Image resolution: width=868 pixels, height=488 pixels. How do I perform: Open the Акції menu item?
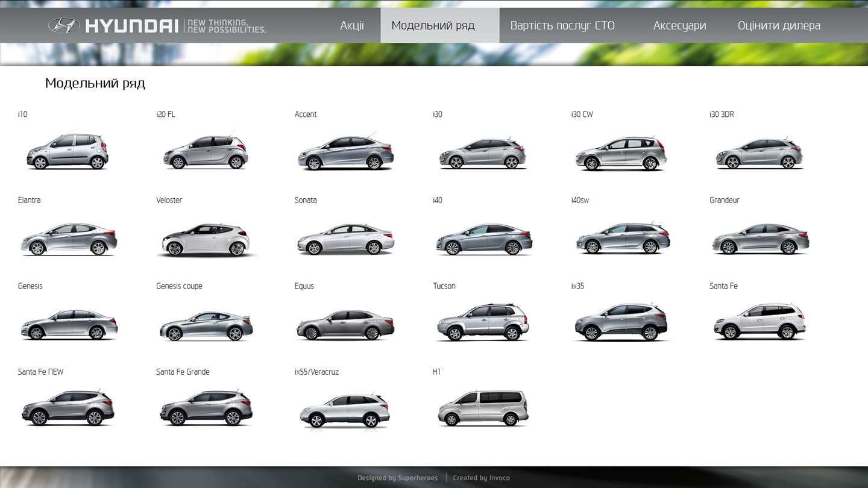[x=352, y=25]
